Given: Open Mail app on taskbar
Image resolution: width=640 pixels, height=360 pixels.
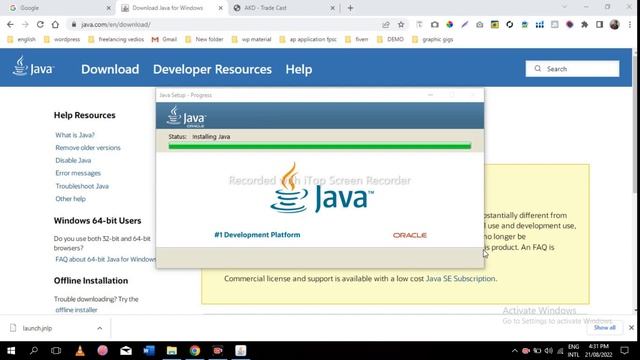Looking at the screenshot, I should tap(126, 351).
